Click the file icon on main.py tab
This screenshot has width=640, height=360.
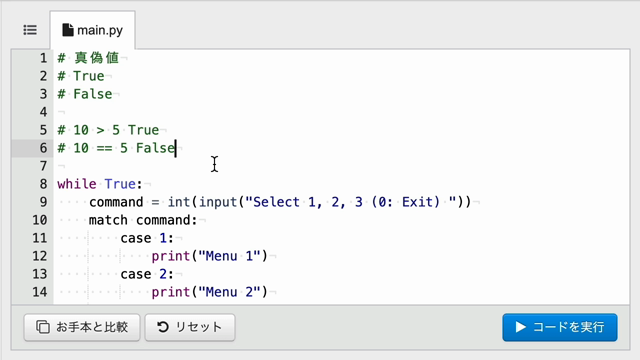pos(68,30)
